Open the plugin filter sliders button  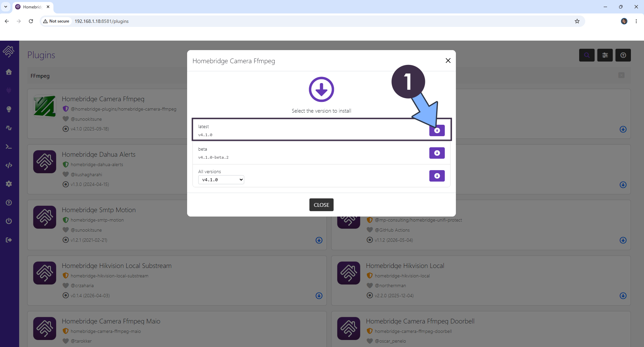[605, 55]
